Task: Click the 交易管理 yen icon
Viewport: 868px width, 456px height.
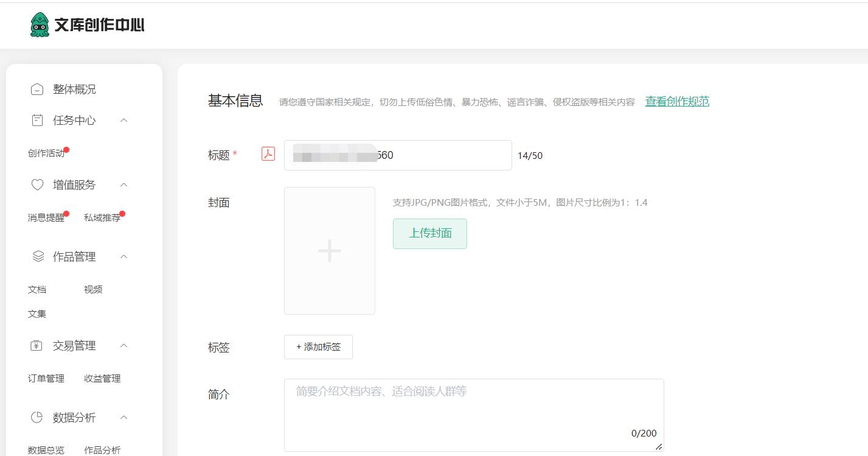Action: click(x=36, y=346)
